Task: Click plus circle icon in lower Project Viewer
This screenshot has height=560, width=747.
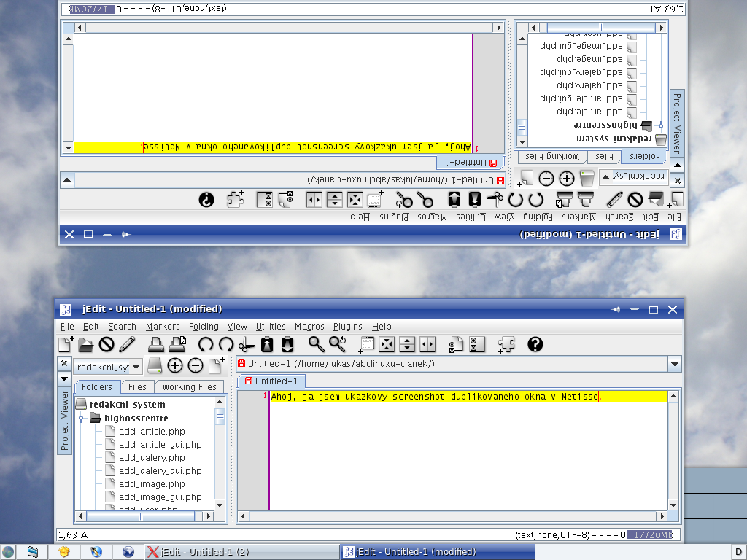Action: pyautogui.click(x=175, y=366)
